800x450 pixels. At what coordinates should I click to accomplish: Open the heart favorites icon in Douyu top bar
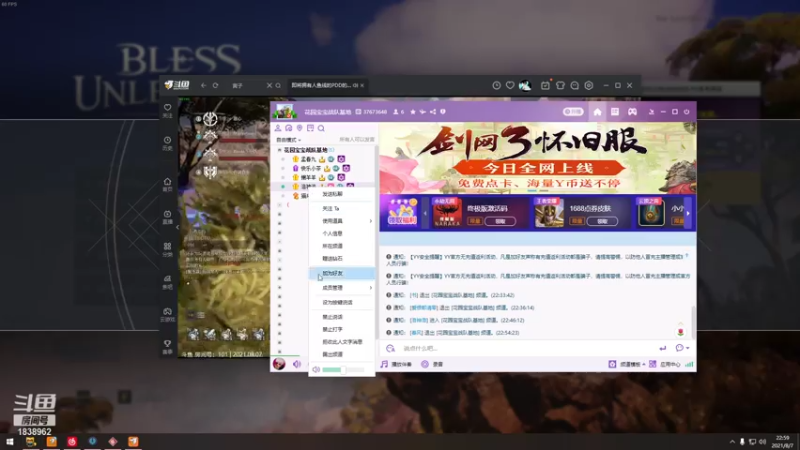(x=510, y=86)
